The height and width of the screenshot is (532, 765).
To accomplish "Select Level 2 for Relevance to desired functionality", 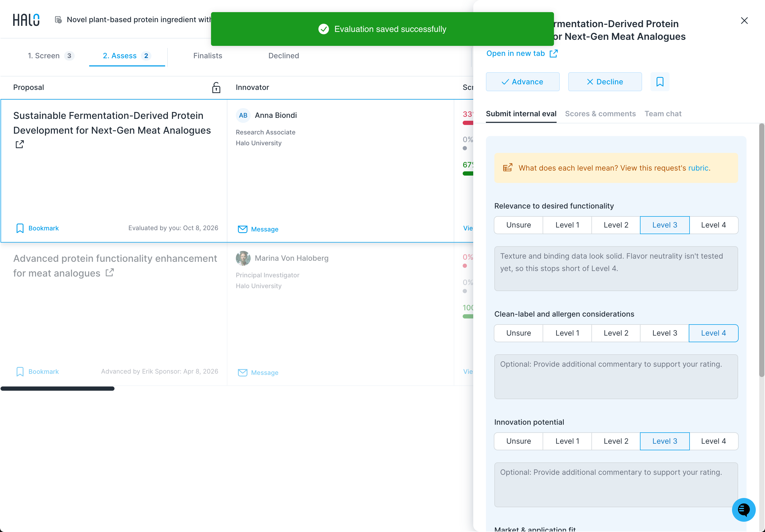I will [616, 225].
